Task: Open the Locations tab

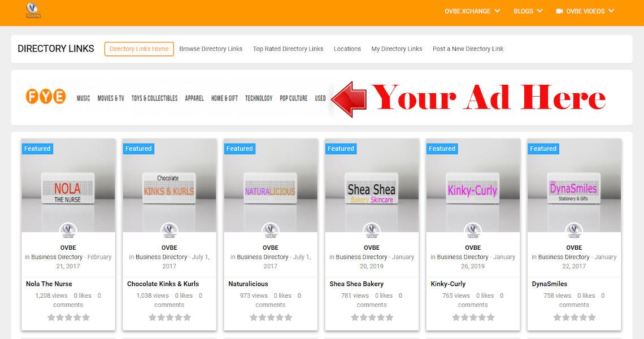Action: coord(347,49)
